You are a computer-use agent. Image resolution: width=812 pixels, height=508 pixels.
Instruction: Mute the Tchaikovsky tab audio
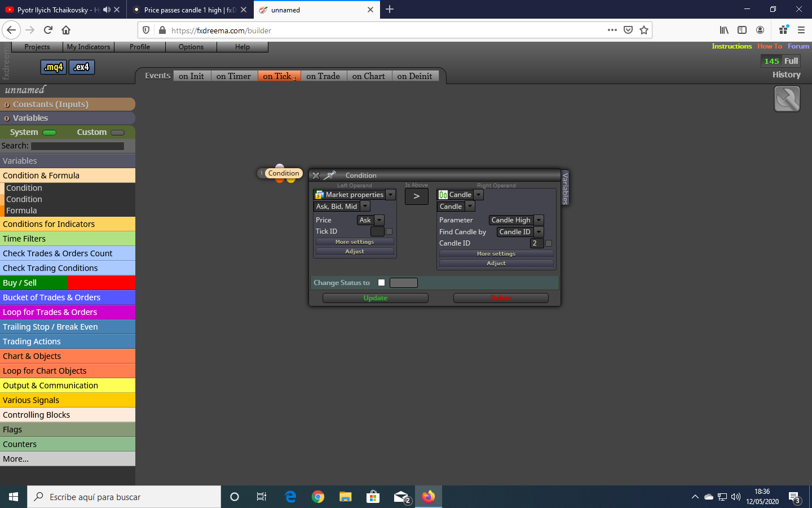pos(107,10)
